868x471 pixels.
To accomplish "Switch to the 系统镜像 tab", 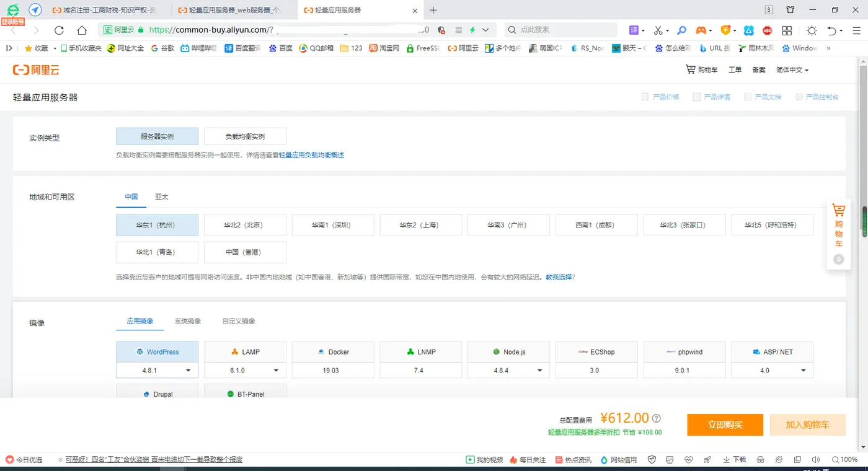I will [x=188, y=321].
